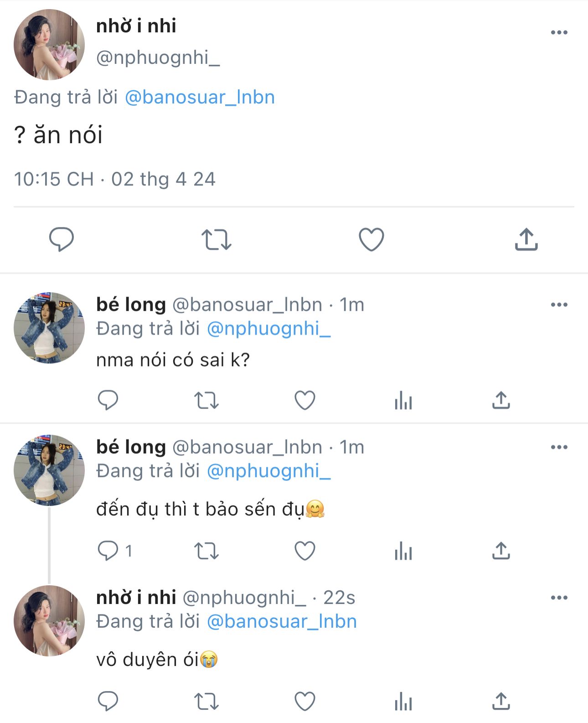
Task: Like the main "? ăn nói" tweet
Action: click(x=371, y=239)
